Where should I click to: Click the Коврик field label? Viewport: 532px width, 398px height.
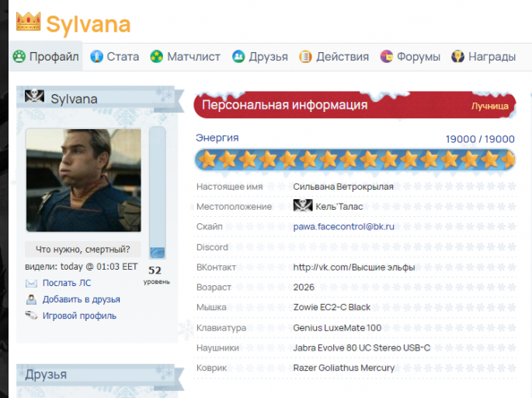pyautogui.click(x=211, y=368)
